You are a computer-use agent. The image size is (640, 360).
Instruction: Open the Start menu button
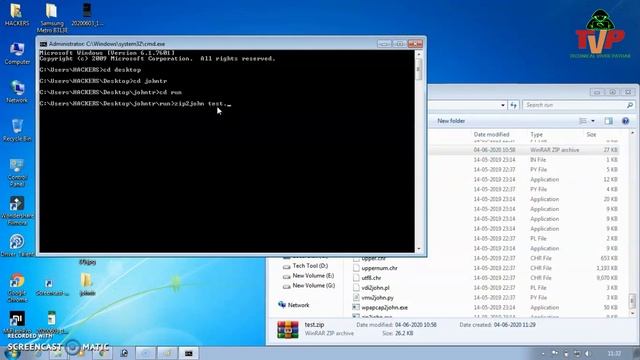click(x=11, y=353)
